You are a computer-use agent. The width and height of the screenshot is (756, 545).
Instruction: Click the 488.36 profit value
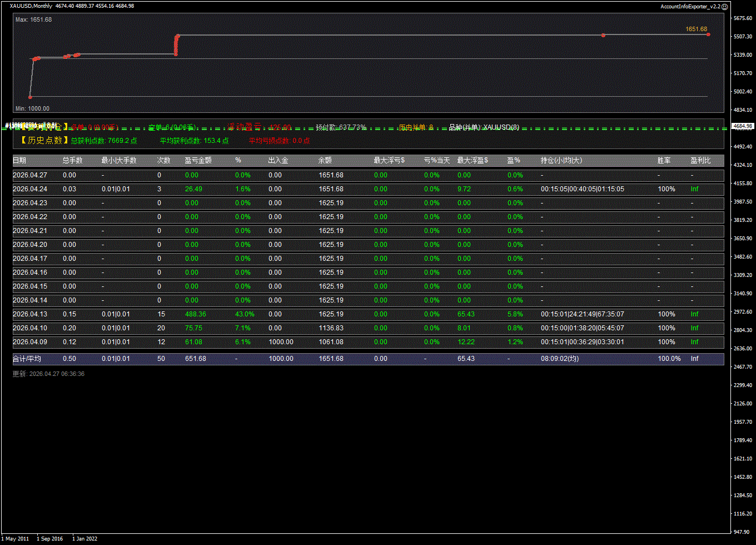(x=195, y=314)
